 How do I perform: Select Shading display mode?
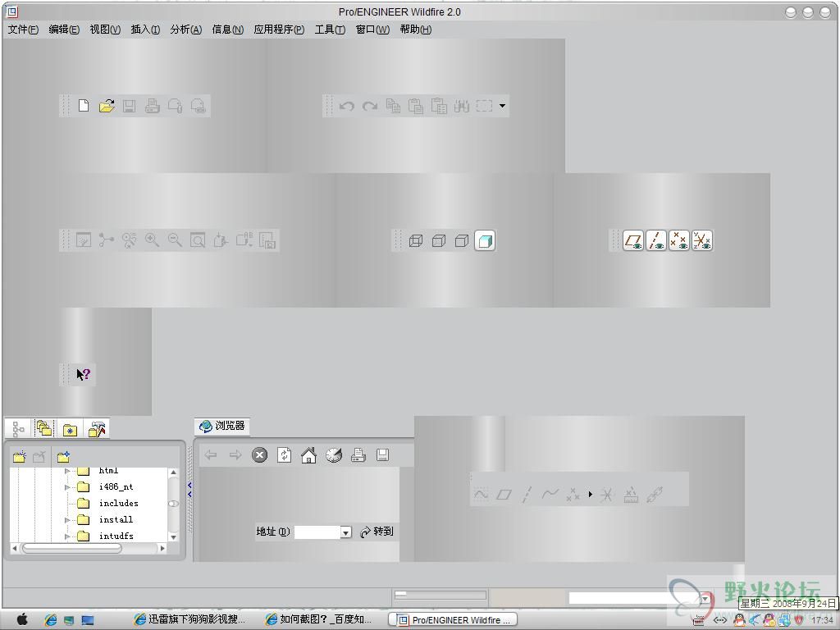pyautogui.click(x=485, y=240)
